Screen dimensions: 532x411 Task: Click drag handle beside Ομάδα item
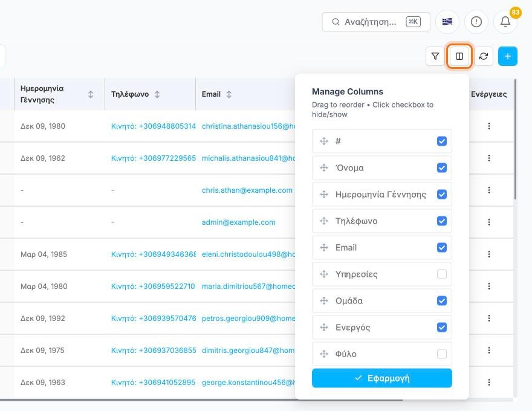pyautogui.click(x=324, y=301)
